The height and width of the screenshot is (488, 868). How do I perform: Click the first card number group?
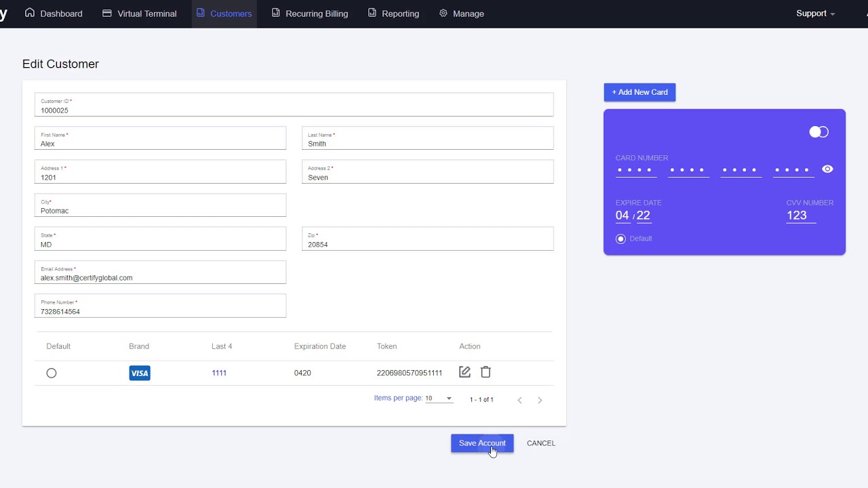(x=636, y=170)
